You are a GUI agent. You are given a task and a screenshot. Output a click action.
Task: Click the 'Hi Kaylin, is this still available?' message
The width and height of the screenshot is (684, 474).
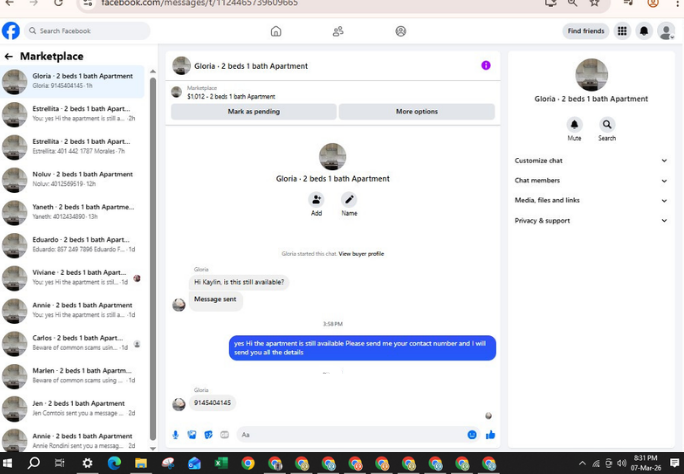pos(239,282)
